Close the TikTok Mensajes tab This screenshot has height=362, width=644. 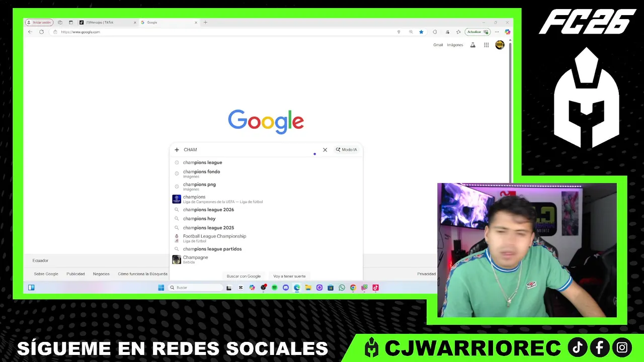tap(135, 22)
